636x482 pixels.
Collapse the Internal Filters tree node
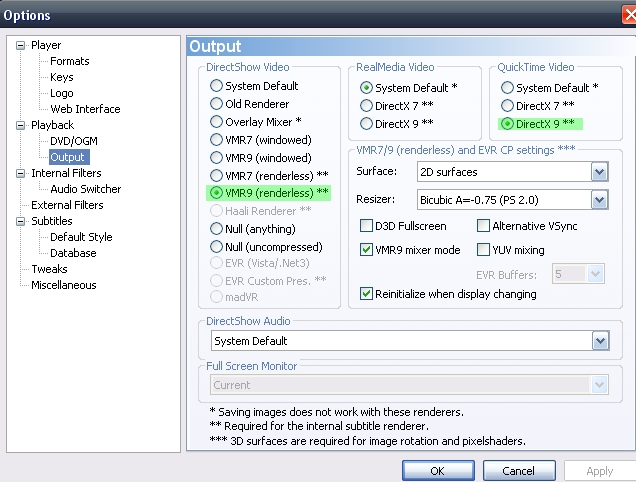[20, 173]
